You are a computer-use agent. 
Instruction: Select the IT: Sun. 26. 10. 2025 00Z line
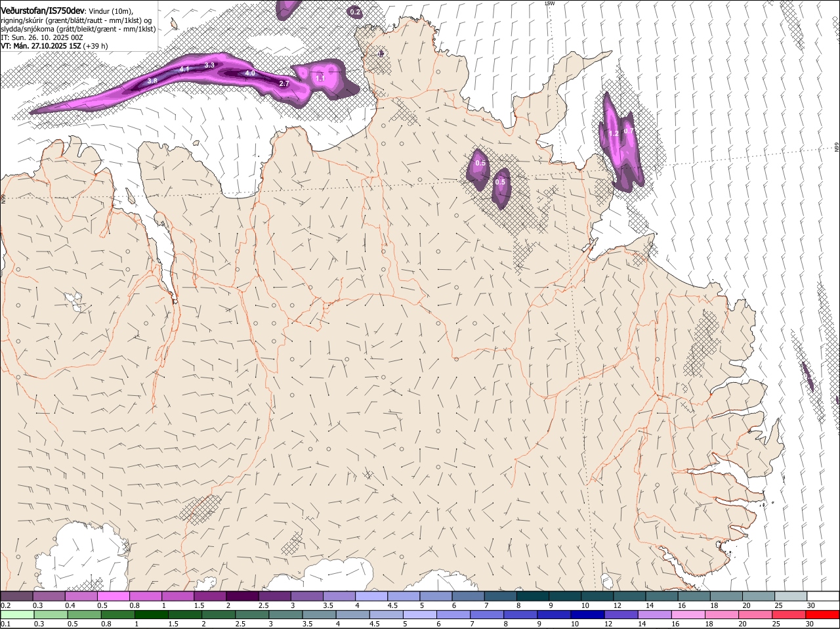click(x=41, y=37)
